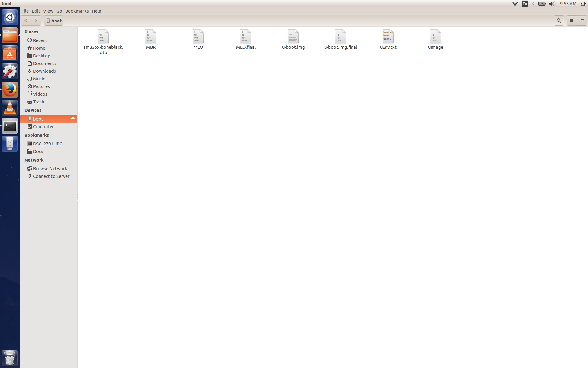Toggle the boot device mount
This screenshot has width=588, height=368.
(x=73, y=119)
